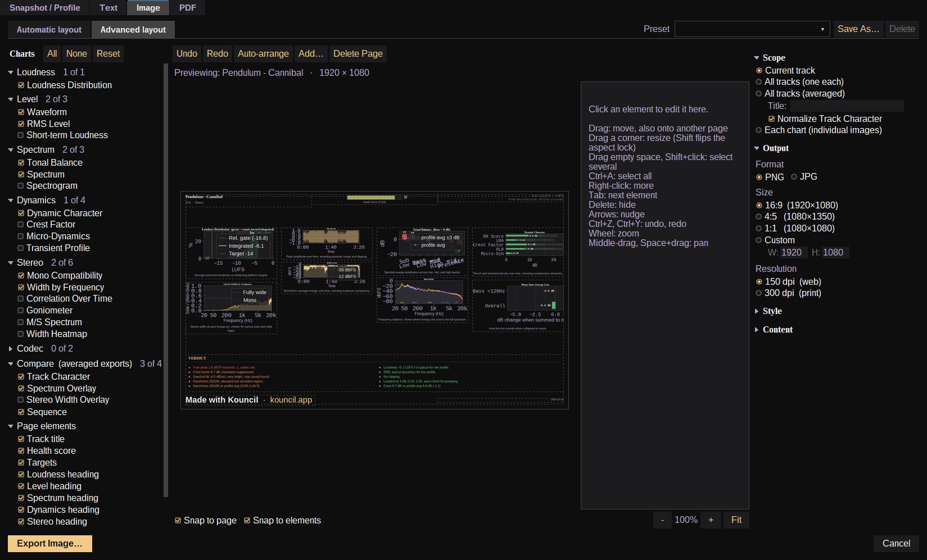Click Delete Page
The height and width of the screenshot is (560, 927).
(358, 54)
